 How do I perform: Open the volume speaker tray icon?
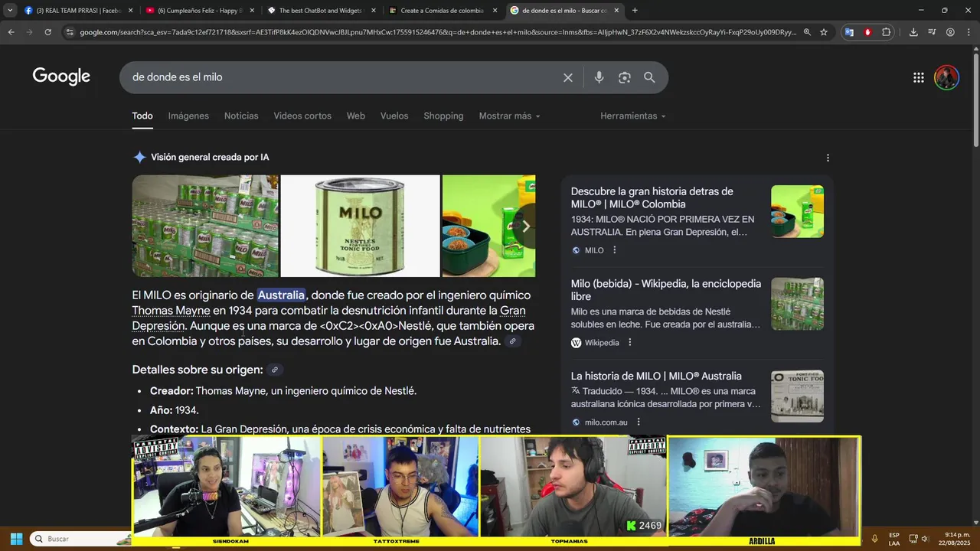tap(926, 539)
